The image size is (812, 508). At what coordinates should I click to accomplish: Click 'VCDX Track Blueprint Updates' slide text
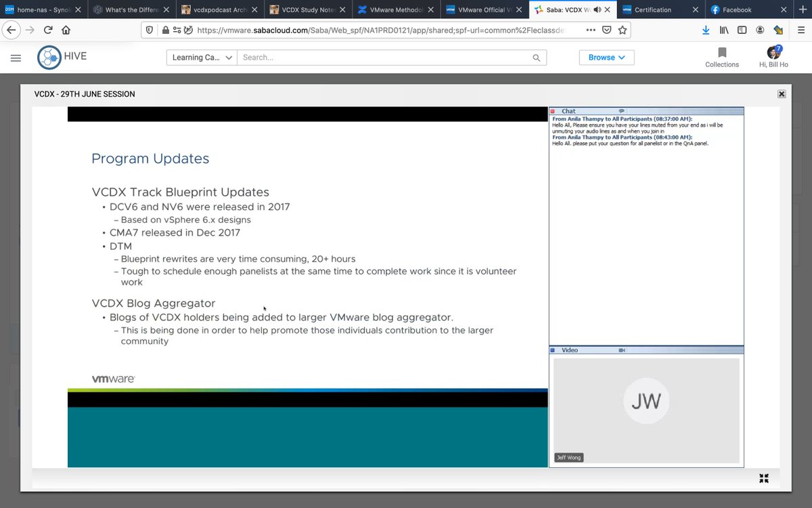[x=180, y=192]
